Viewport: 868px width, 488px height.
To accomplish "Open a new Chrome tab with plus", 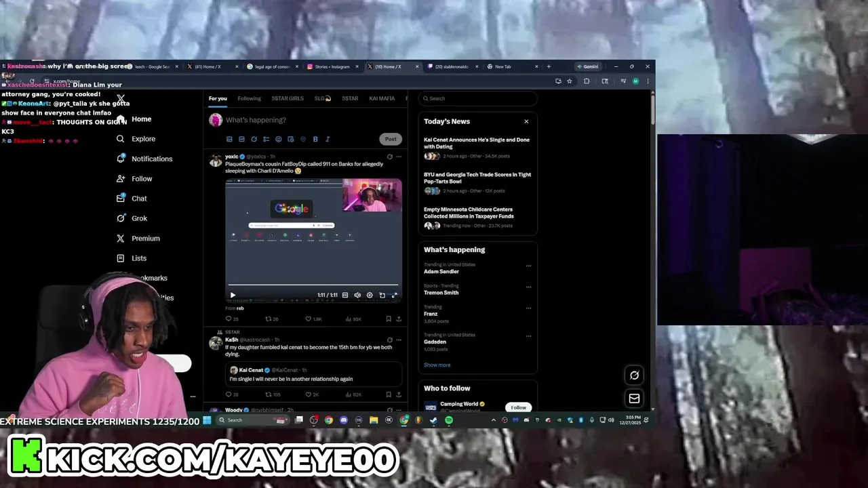I will 549,66.
